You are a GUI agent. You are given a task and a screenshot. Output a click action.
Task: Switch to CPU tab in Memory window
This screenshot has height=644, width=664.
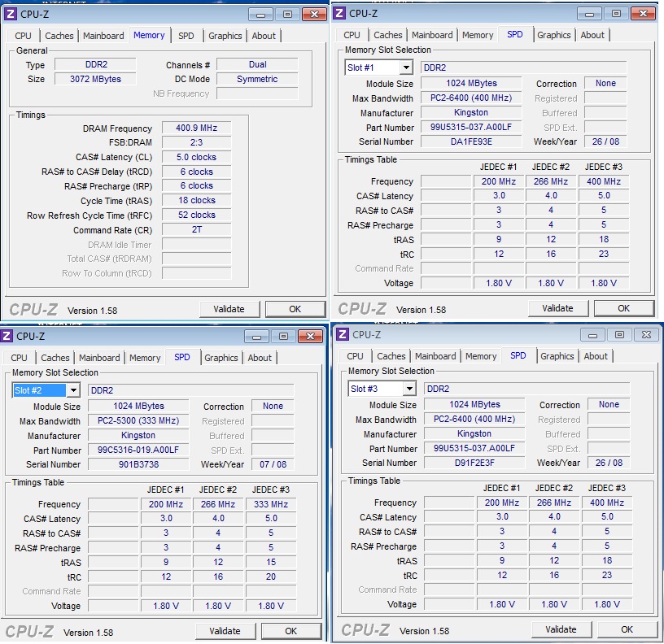pyautogui.click(x=24, y=36)
